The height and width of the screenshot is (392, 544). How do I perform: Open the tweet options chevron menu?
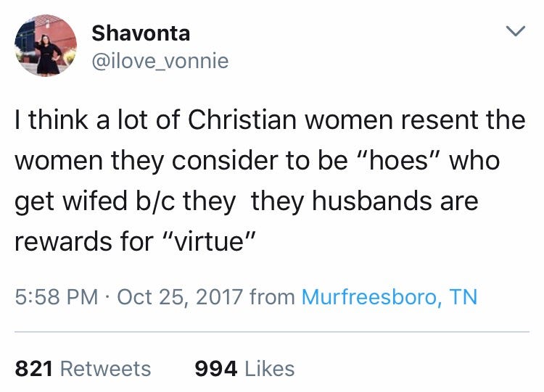click(514, 33)
